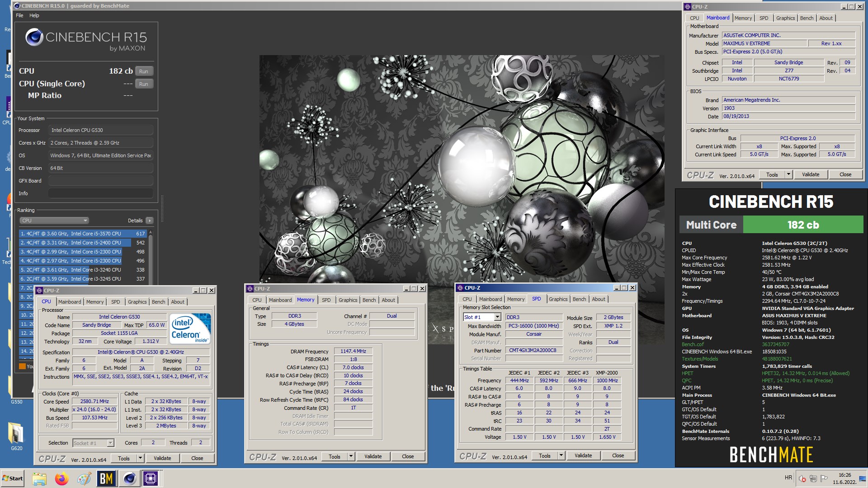The width and height of the screenshot is (868, 488).
Task: Click the DRAM Frequency 1147.4 MHz value
Action: [353, 351]
